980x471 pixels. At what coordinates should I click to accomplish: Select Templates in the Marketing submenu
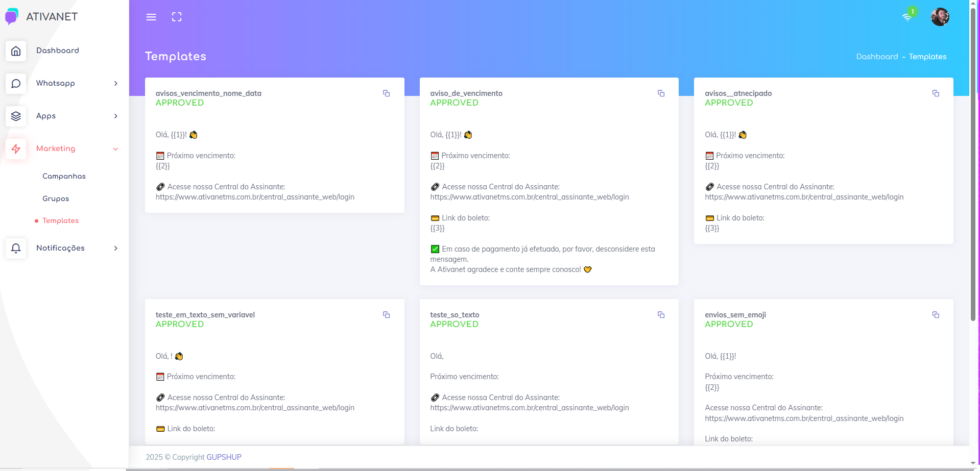click(60, 220)
